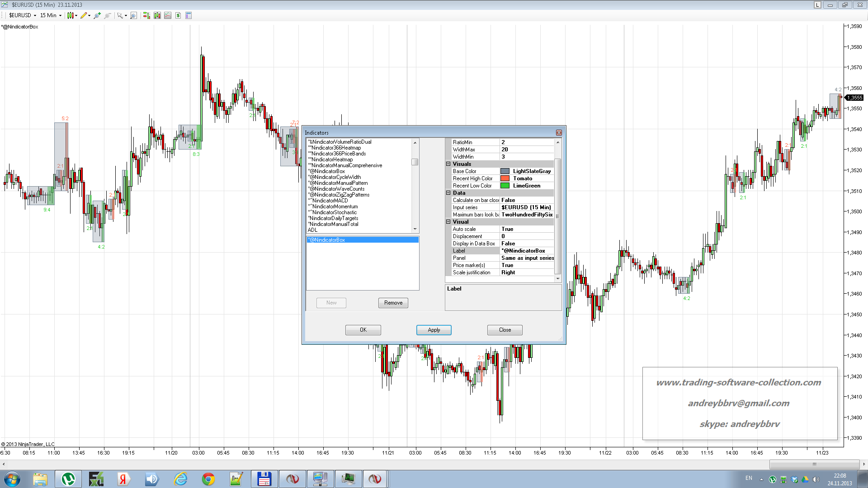868x488 pixels.
Task: Click the Remove button
Action: point(393,303)
